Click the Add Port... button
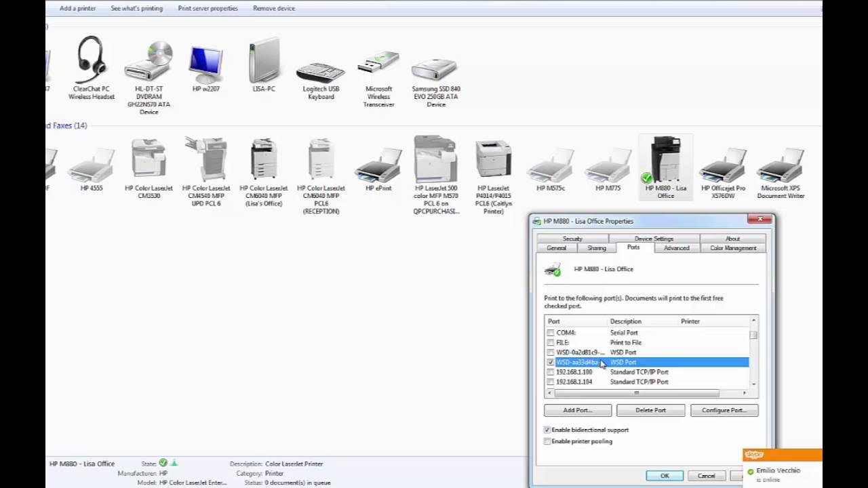 click(x=578, y=410)
